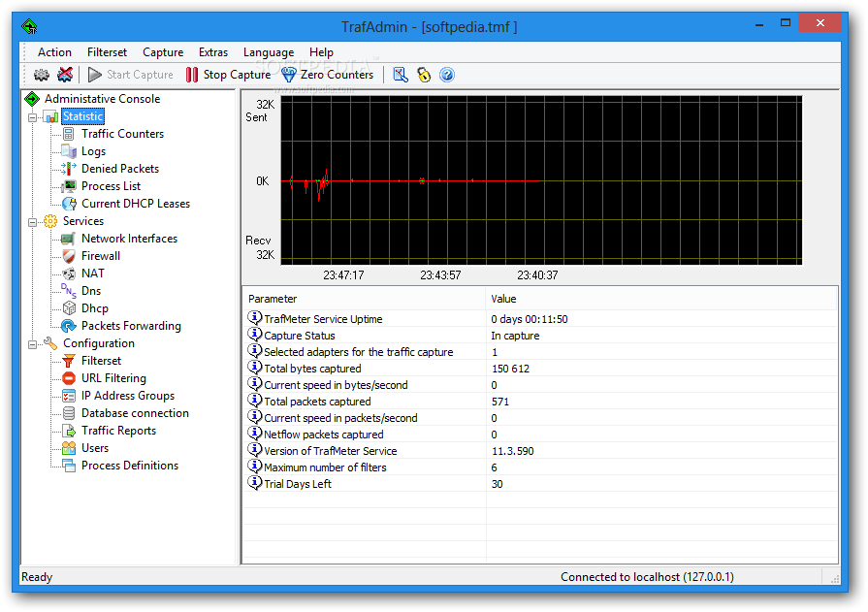The height and width of the screenshot is (612, 868).
Task: Click the Firewall shield icon
Action: click(69, 256)
